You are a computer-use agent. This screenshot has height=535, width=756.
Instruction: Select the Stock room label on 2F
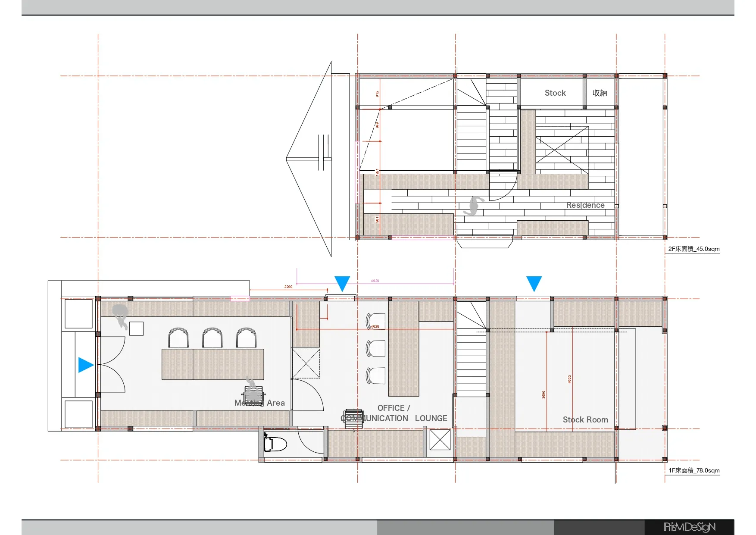(555, 93)
